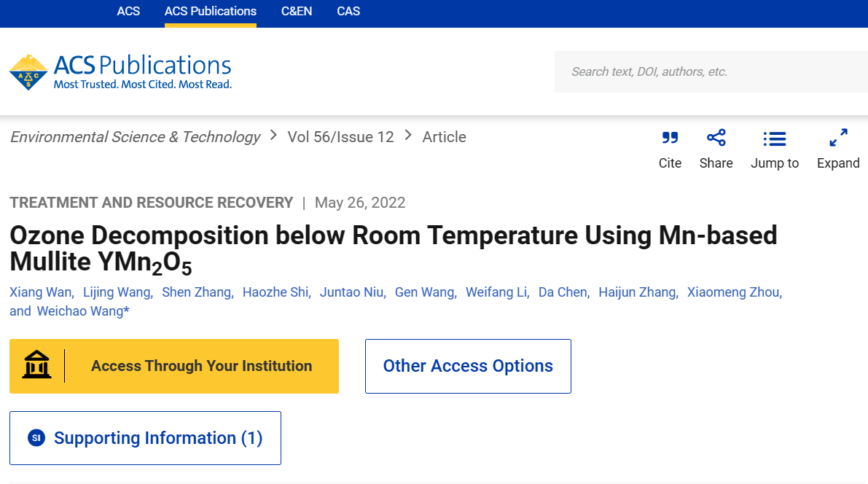Click author Xiaomeng Zhou's name
This screenshot has width=868, height=484.
click(x=734, y=292)
